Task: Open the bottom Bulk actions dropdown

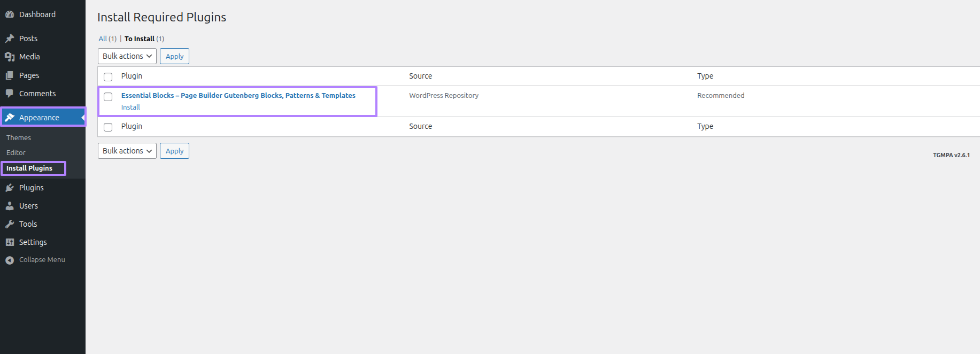Action: (x=127, y=151)
